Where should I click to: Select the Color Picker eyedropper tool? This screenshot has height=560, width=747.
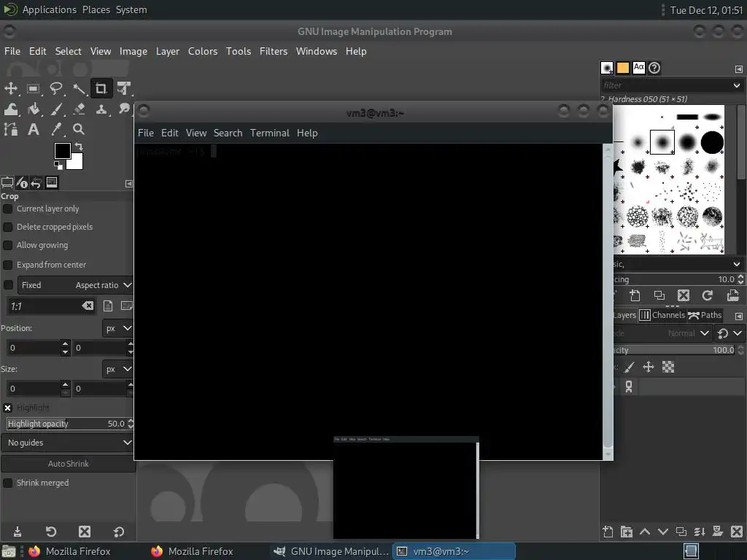click(56, 129)
